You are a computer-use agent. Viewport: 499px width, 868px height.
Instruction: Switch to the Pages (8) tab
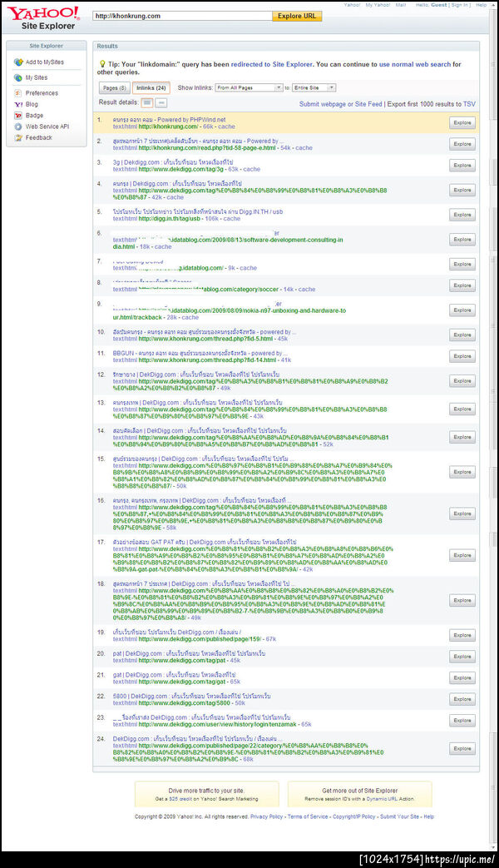click(x=115, y=87)
